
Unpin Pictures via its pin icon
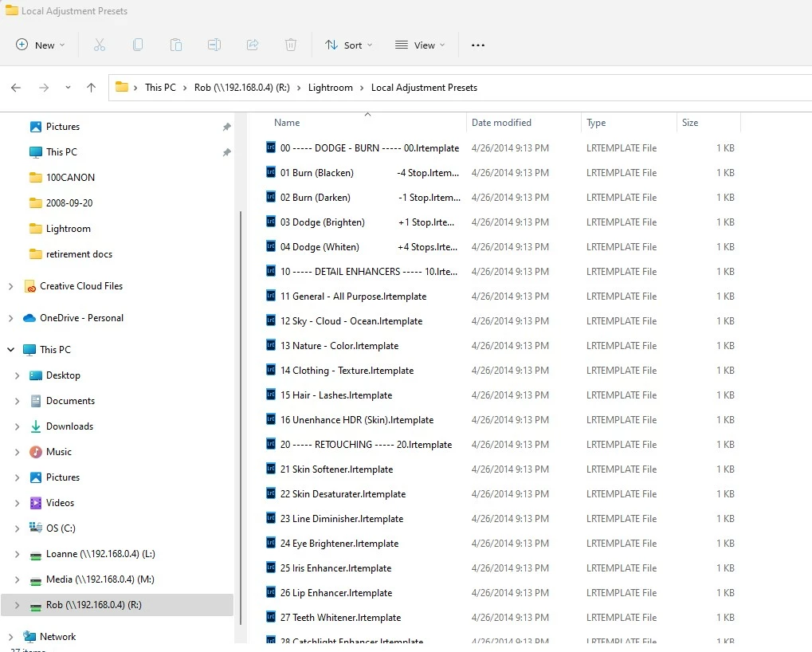(227, 127)
